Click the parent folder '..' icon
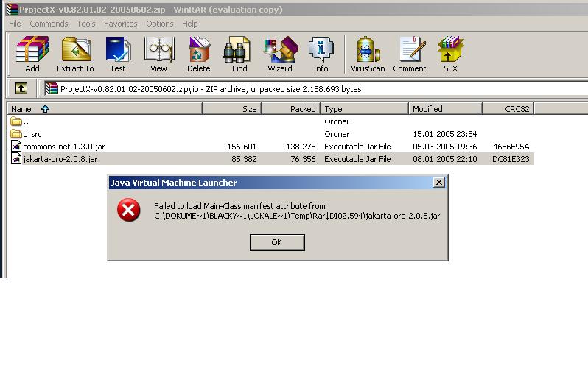The width and height of the screenshot is (588, 377). [16, 121]
